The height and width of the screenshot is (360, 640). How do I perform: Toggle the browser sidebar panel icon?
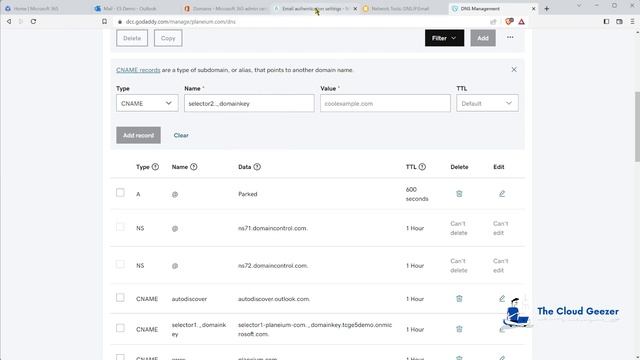tap(607, 22)
